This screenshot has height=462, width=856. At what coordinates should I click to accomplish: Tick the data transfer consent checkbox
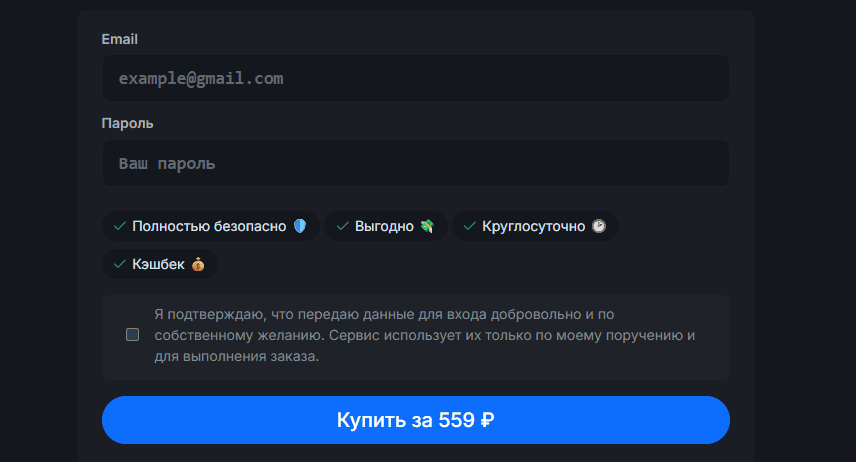pos(132,335)
